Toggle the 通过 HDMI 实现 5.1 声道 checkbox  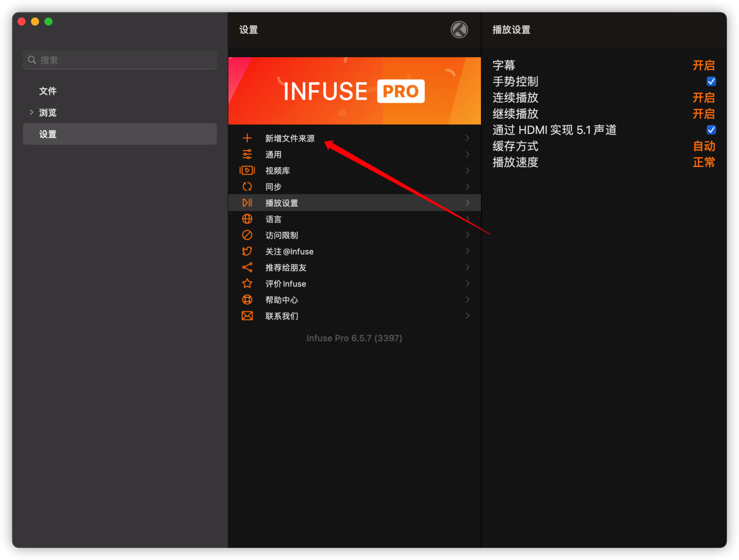tap(711, 130)
